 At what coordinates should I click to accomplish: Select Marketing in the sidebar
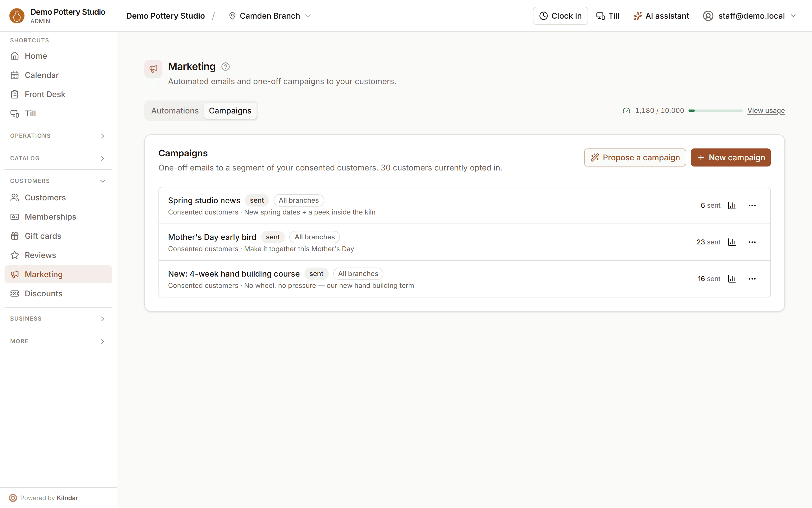click(58, 274)
